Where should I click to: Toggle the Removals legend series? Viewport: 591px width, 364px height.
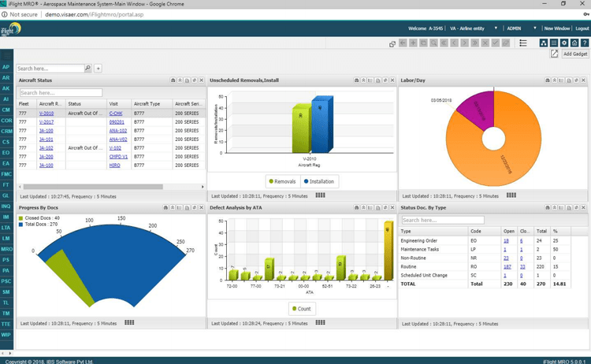(x=282, y=181)
